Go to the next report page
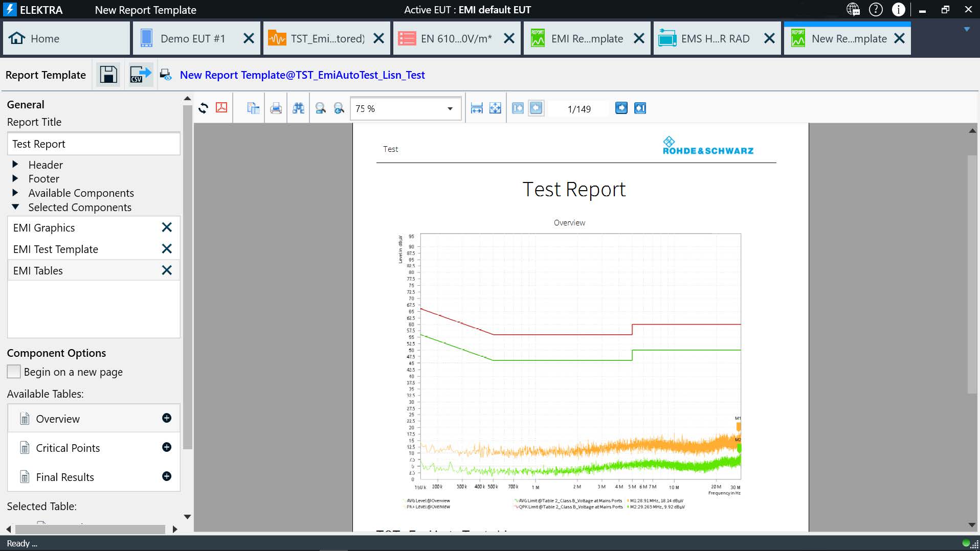The width and height of the screenshot is (980, 551). [x=621, y=108]
